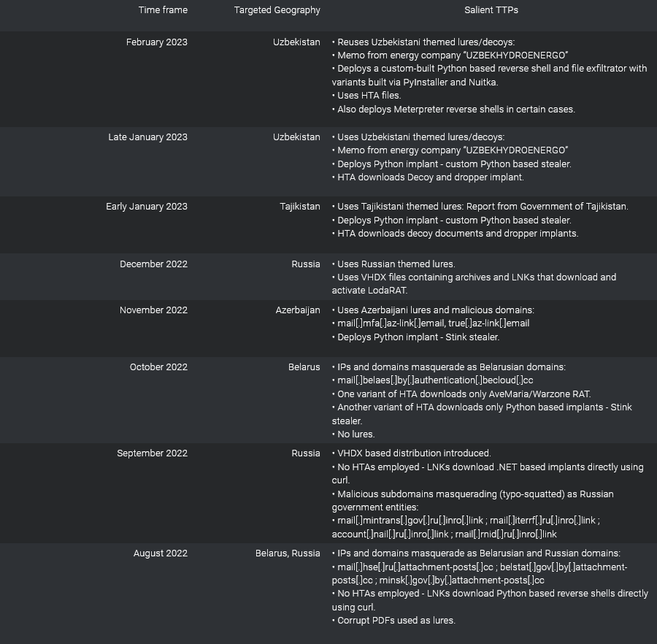
Task: Click the 'October 2022' time frame cell
Action: (159, 367)
